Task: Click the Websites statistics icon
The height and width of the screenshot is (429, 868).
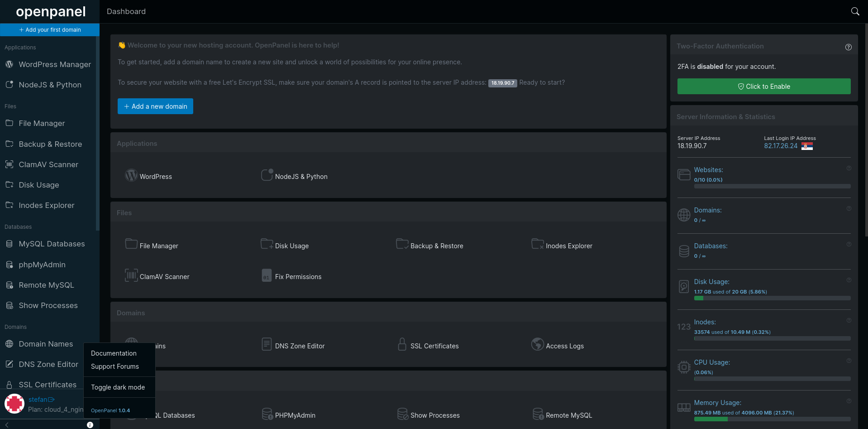Action: point(684,174)
